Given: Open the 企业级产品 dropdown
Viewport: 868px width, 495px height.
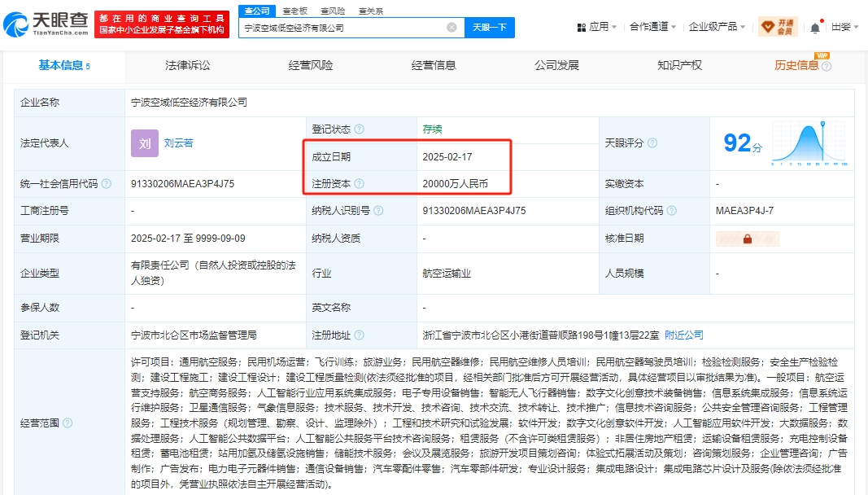Looking at the screenshot, I should click(x=717, y=27).
